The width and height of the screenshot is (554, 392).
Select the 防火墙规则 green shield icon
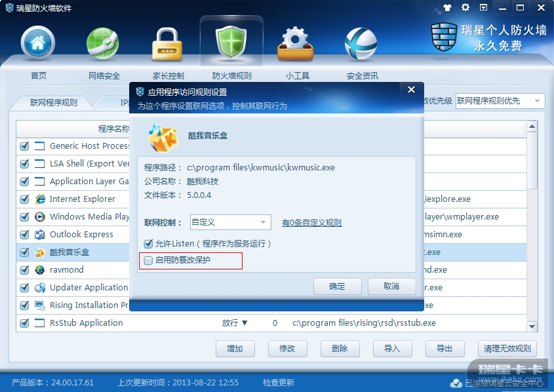coord(231,42)
